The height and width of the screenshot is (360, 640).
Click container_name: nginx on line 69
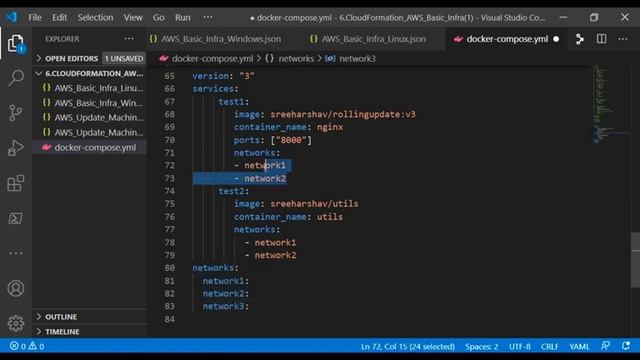coord(288,127)
